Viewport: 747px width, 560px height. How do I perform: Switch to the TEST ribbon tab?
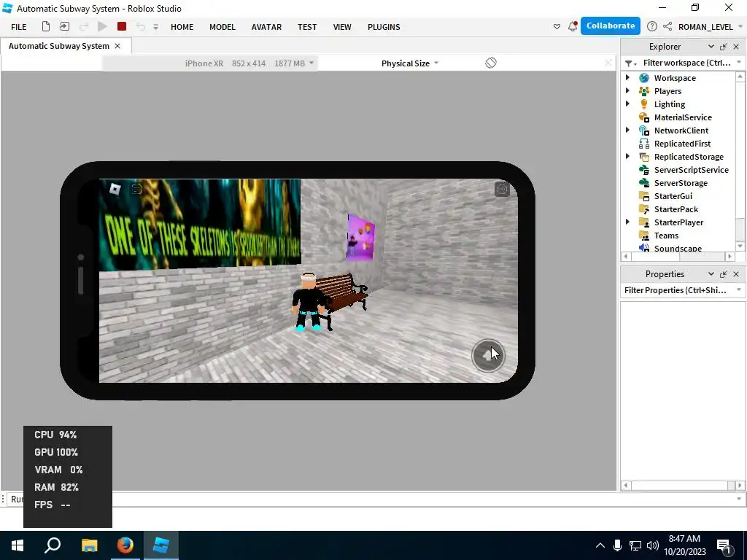(307, 27)
